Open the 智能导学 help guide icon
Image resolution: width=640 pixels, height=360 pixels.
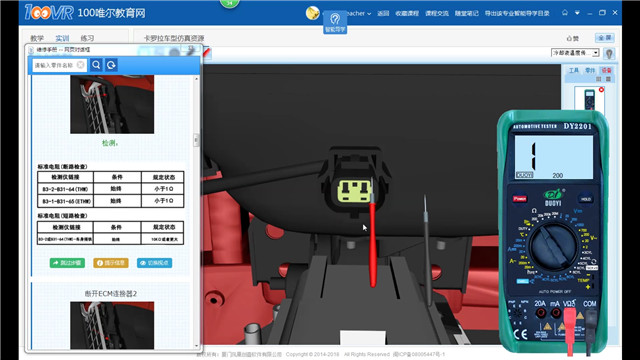click(335, 23)
